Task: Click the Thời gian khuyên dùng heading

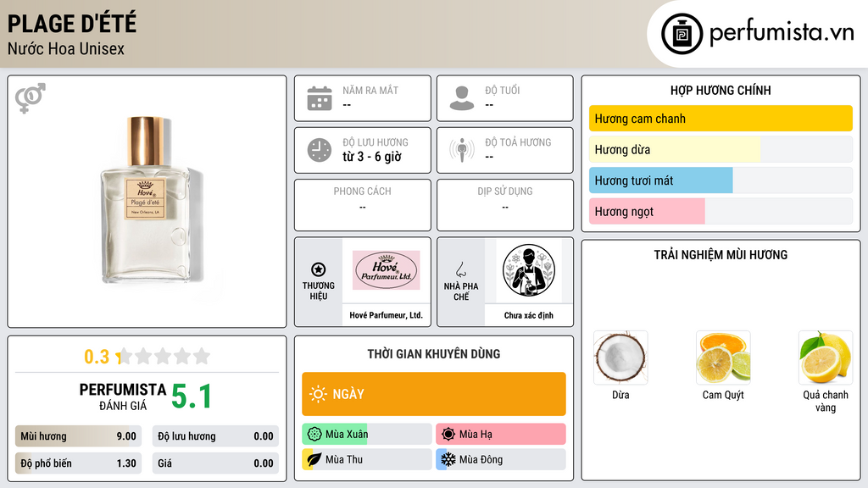Action: 434,353
